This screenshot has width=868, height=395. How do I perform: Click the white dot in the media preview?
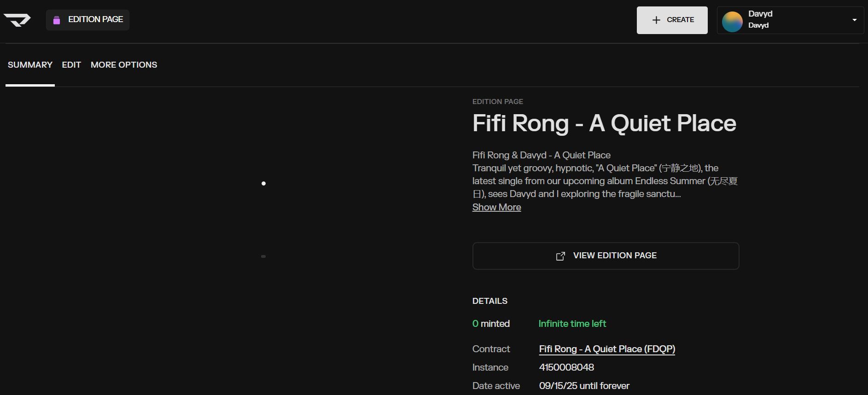click(263, 183)
